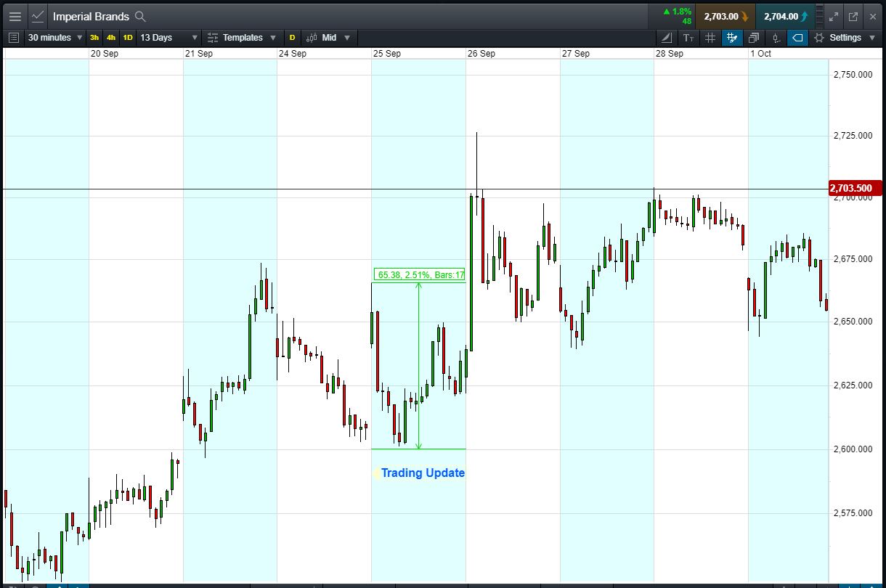Open the hamburger main menu

point(15,16)
